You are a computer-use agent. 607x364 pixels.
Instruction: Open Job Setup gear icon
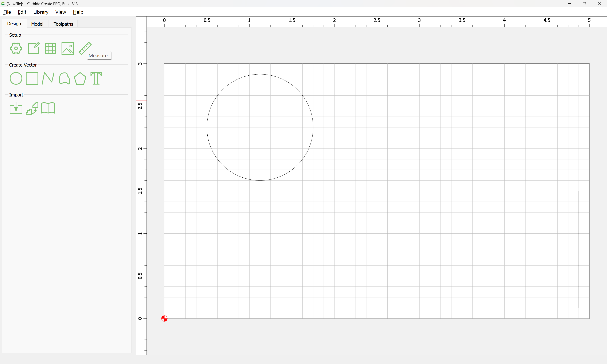click(16, 48)
